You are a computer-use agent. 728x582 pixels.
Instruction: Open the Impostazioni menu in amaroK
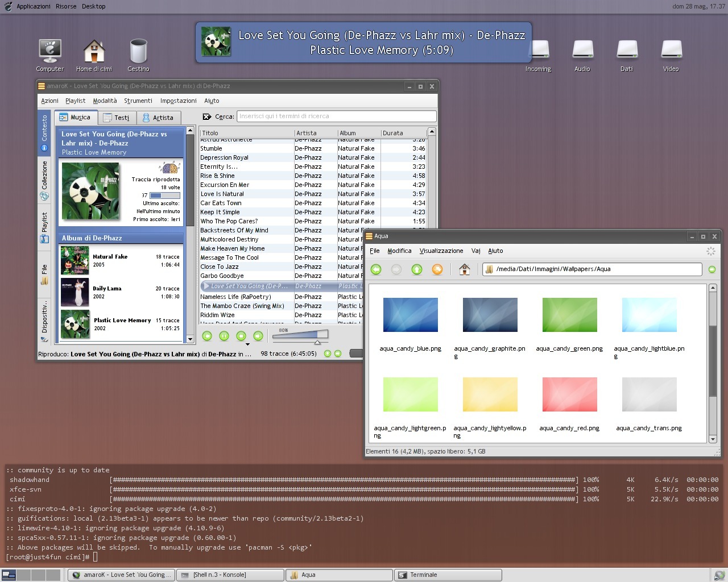pyautogui.click(x=178, y=101)
